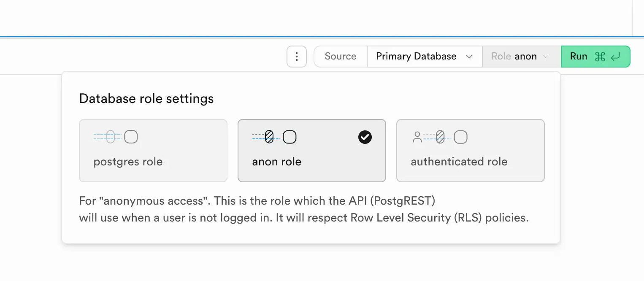Collapse the Role anon dropdown
Screen dimensions: 644x281
[522, 57]
